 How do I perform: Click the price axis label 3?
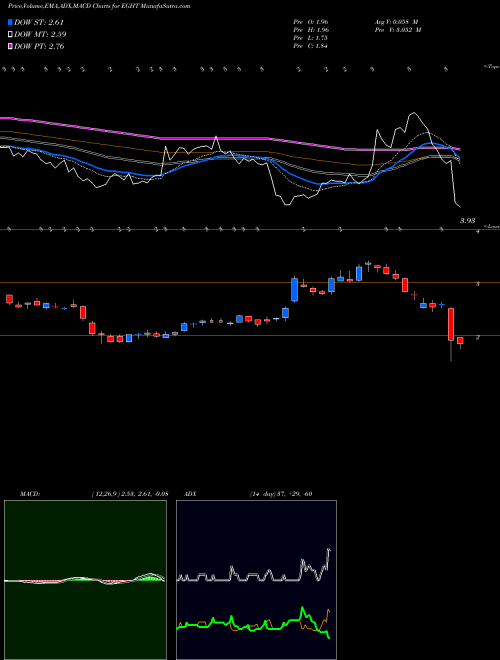click(x=478, y=284)
